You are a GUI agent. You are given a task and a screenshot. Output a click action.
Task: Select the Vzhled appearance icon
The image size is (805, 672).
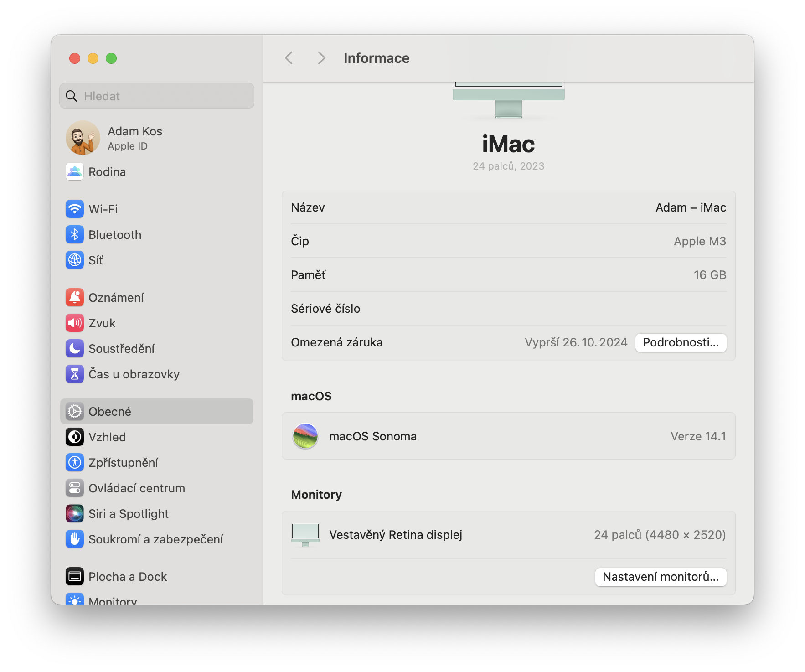75,437
